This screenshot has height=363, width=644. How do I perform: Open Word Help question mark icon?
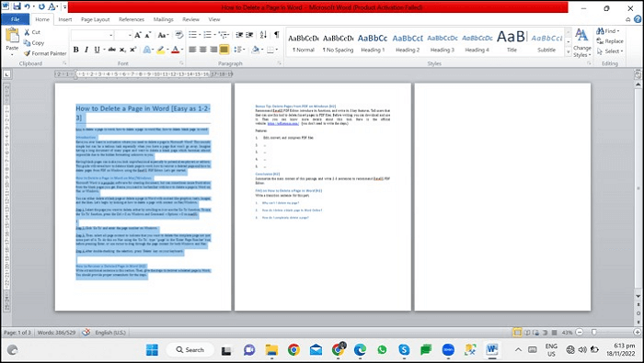coord(638,19)
